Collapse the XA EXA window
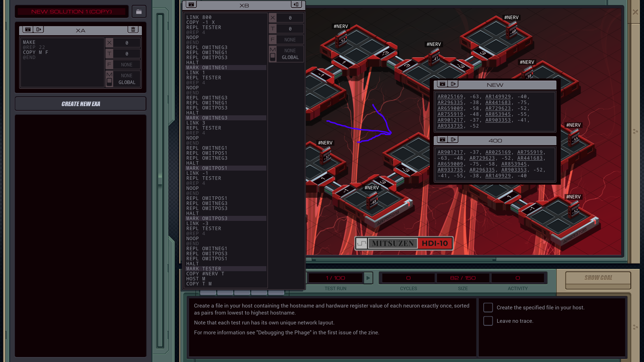644x362 pixels. point(28,29)
